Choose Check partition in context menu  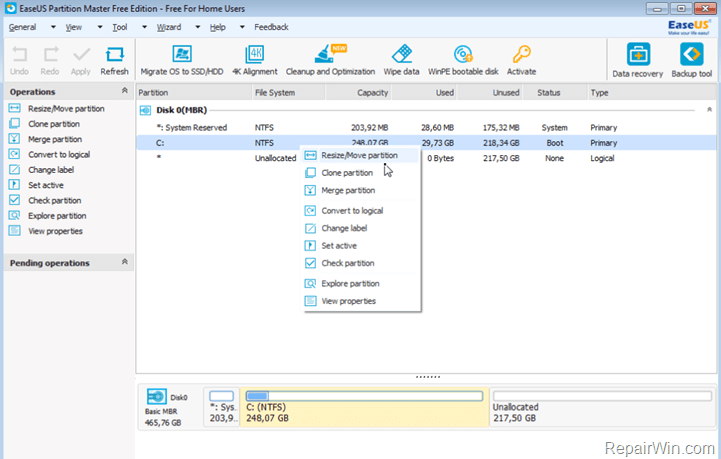click(x=361, y=263)
